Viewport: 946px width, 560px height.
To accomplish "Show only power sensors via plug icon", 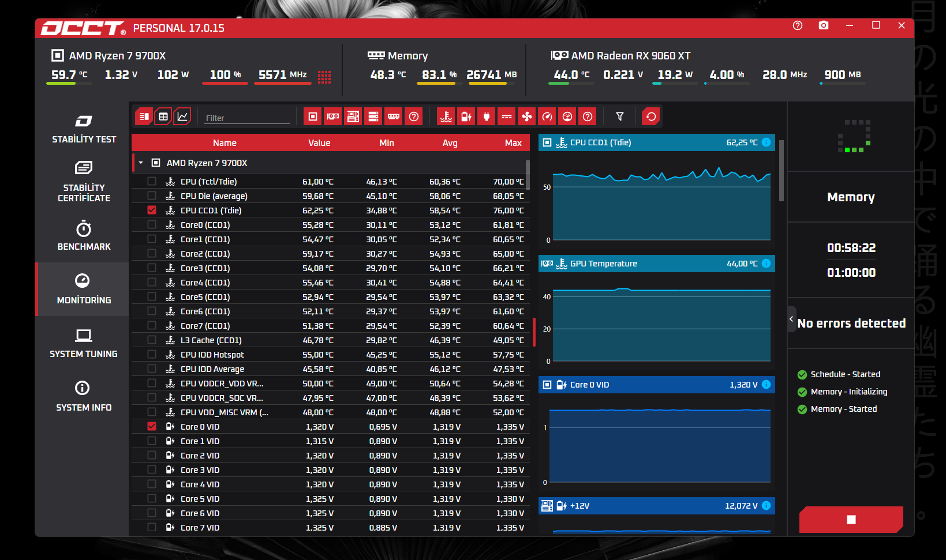I will 487,116.
